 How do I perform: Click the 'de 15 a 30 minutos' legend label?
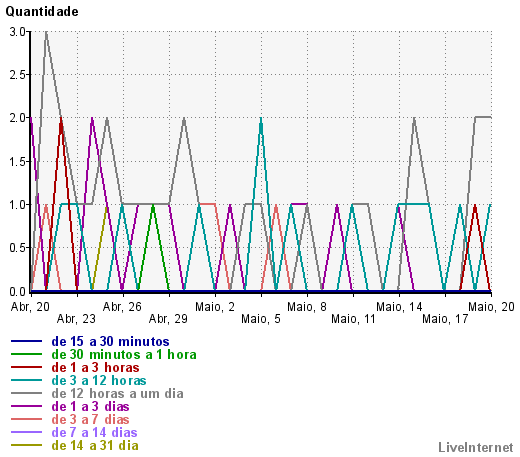110,342
